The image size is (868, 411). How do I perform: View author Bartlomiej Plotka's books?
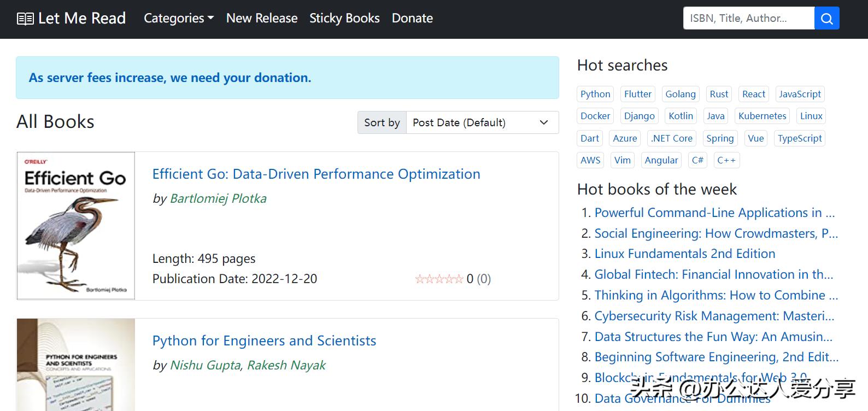(218, 198)
